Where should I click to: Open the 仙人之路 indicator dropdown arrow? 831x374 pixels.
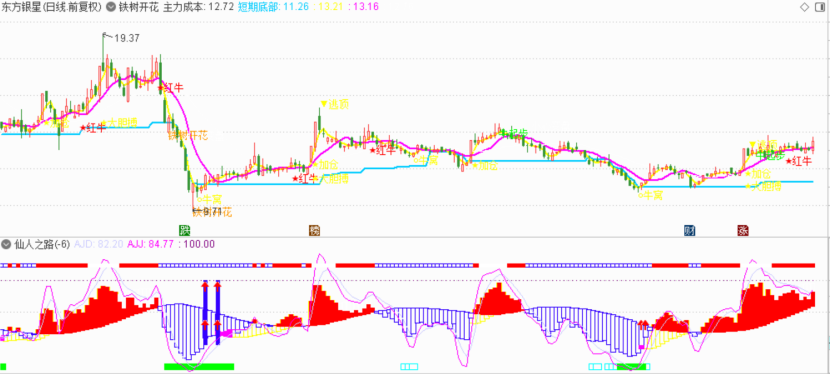click(x=6, y=244)
